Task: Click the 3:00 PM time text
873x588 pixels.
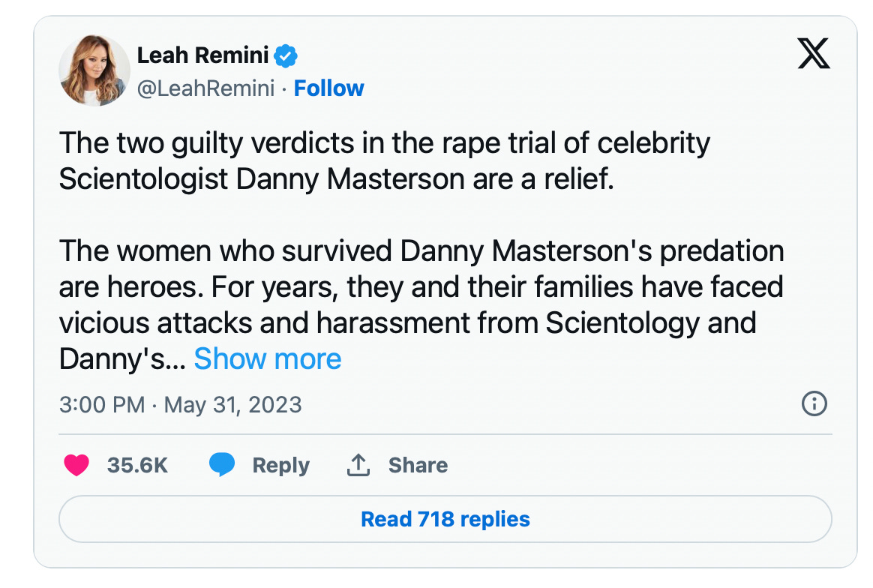Action: pos(101,405)
